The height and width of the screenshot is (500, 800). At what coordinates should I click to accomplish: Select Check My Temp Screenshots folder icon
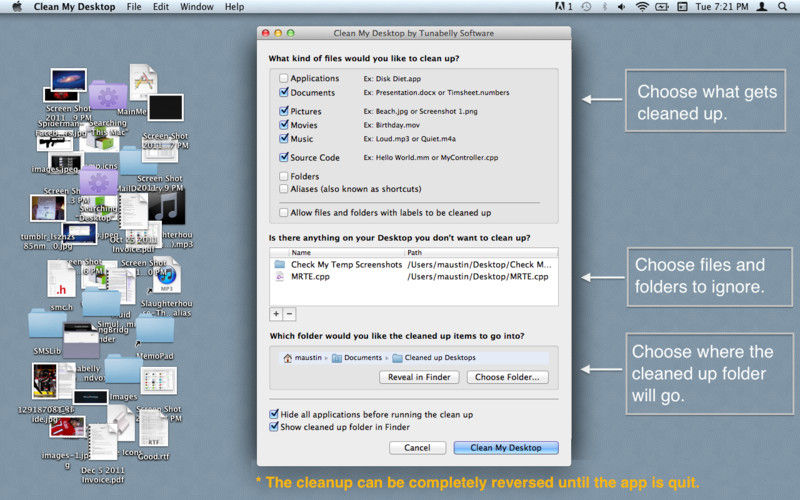(x=280, y=264)
